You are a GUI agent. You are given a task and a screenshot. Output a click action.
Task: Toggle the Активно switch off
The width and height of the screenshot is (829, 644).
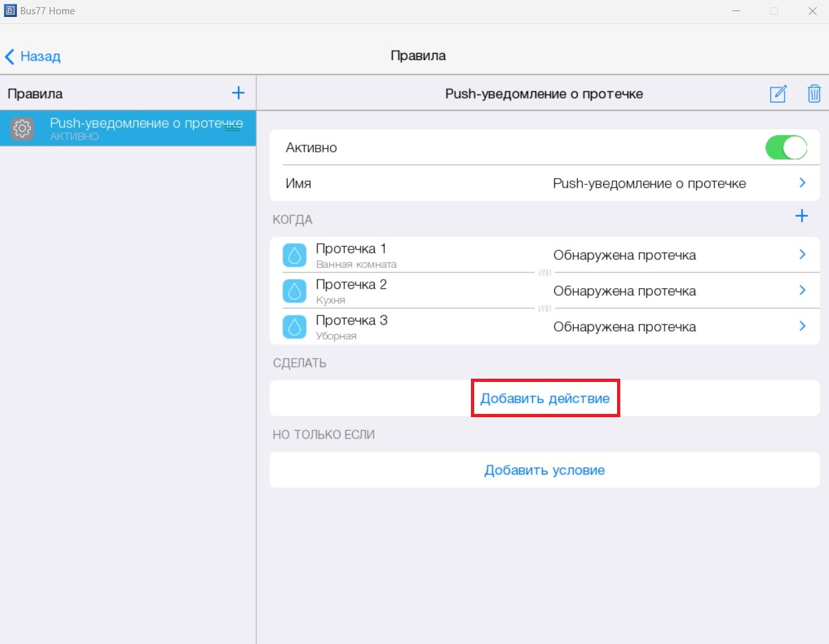[x=785, y=147]
